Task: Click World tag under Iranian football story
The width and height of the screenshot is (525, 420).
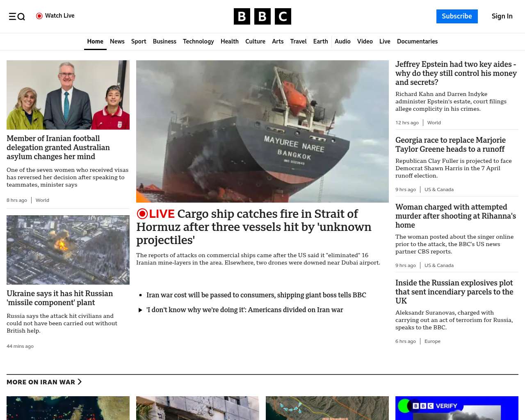Action: 42,200
